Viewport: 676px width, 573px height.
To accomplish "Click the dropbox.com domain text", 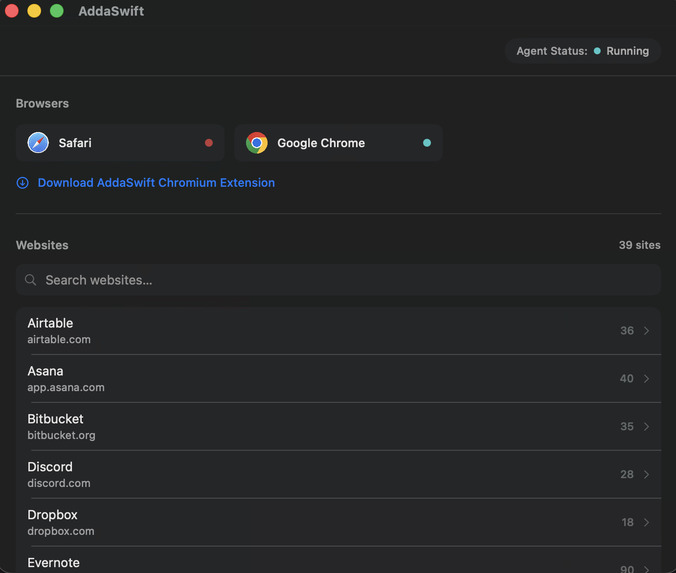I will coord(61,531).
